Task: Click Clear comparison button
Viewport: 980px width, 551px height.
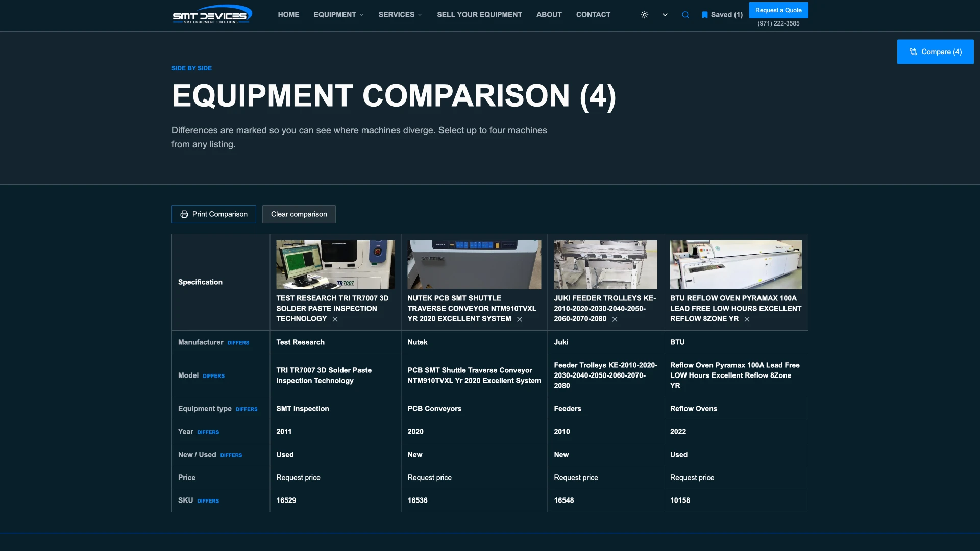Action: 299,214
